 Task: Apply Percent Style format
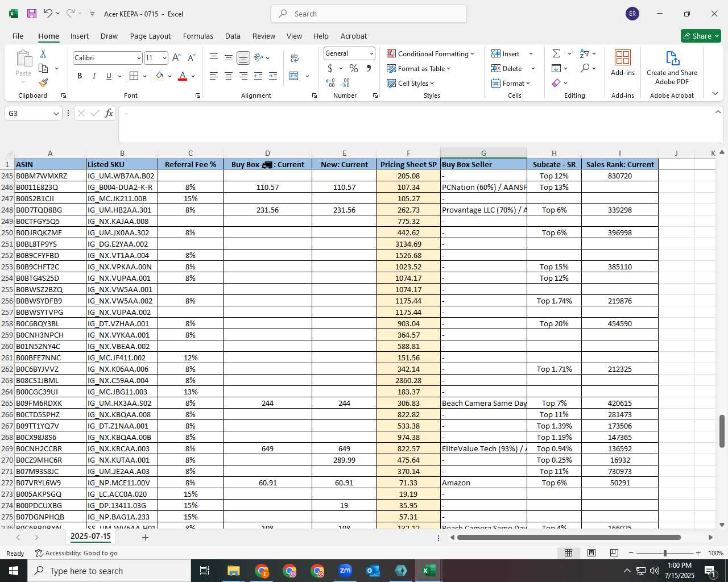click(x=354, y=68)
